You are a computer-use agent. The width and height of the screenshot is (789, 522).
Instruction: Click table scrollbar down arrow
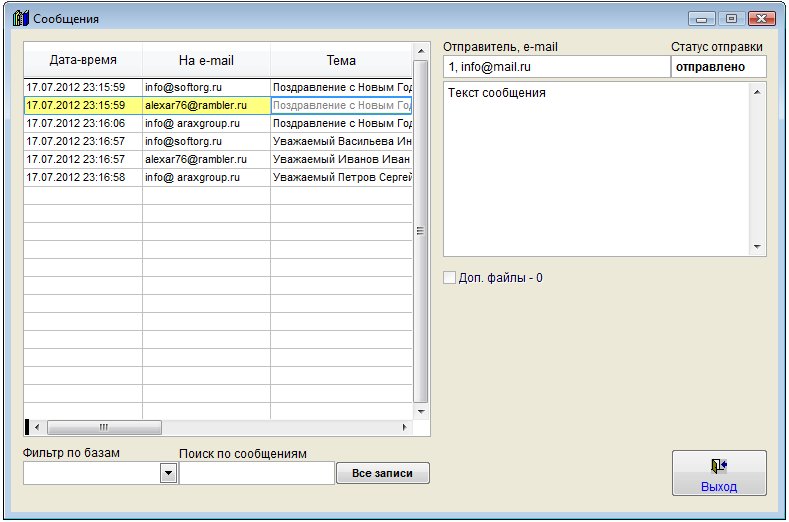(x=421, y=411)
